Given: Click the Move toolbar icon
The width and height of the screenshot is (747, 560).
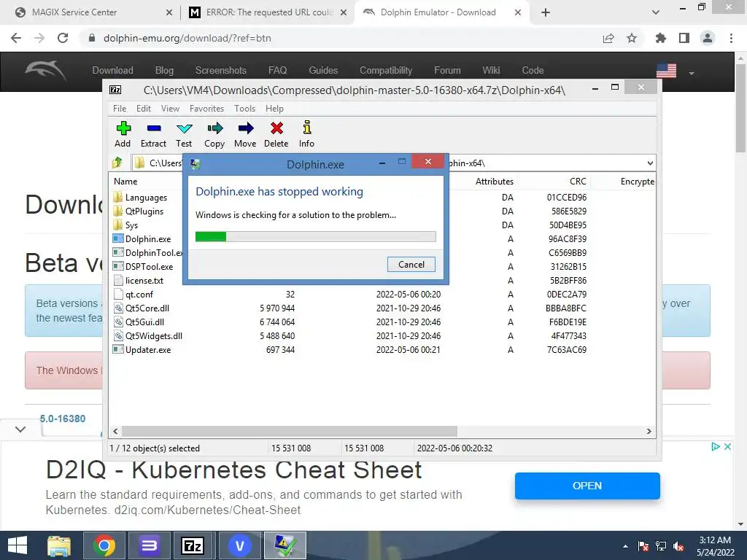Looking at the screenshot, I should [245, 128].
